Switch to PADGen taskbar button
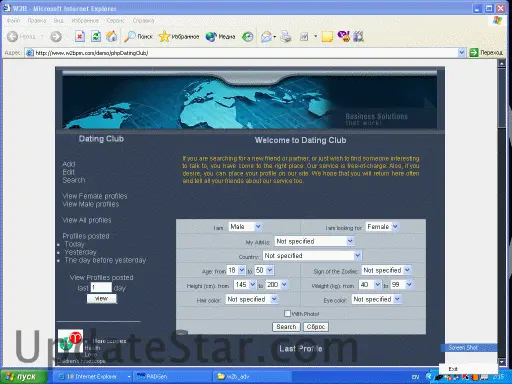This screenshot has width=512, height=384. 172,377
